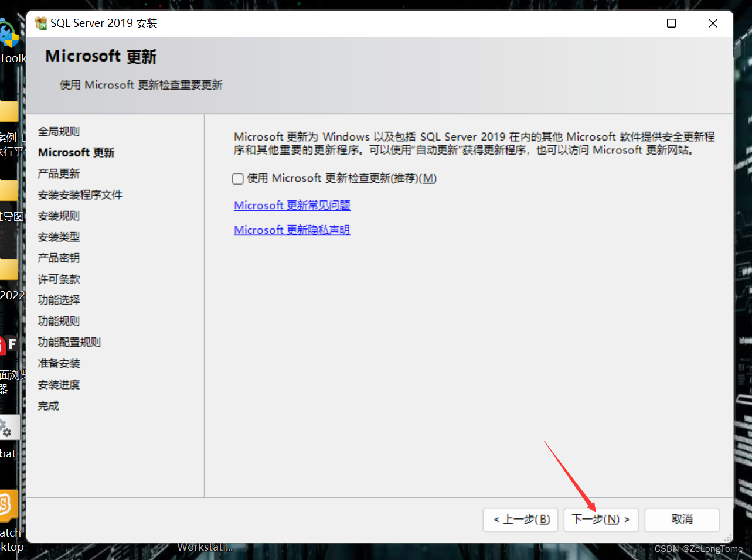The image size is (752, 560).
Task: Select 全局规则 step in sidebar
Action: click(x=59, y=131)
